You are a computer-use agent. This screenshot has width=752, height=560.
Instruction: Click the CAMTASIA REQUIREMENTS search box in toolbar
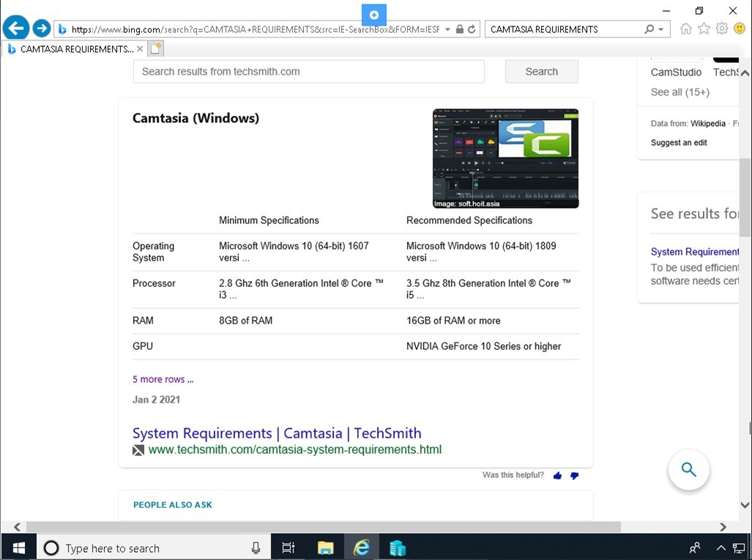pyautogui.click(x=565, y=29)
